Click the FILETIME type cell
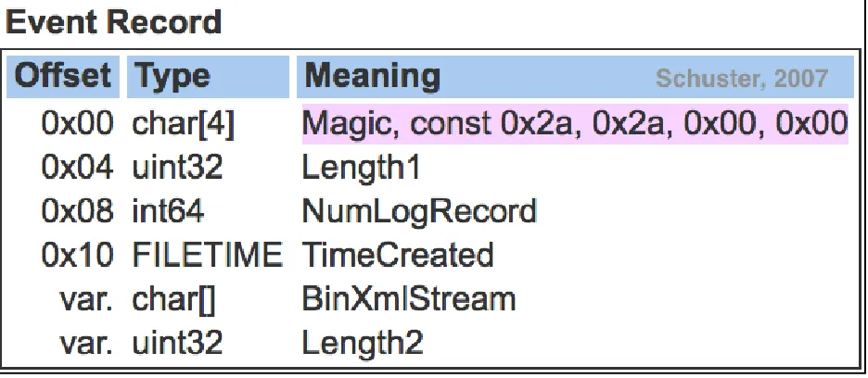The height and width of the screenshot is (378, 868). coord(207,255)
